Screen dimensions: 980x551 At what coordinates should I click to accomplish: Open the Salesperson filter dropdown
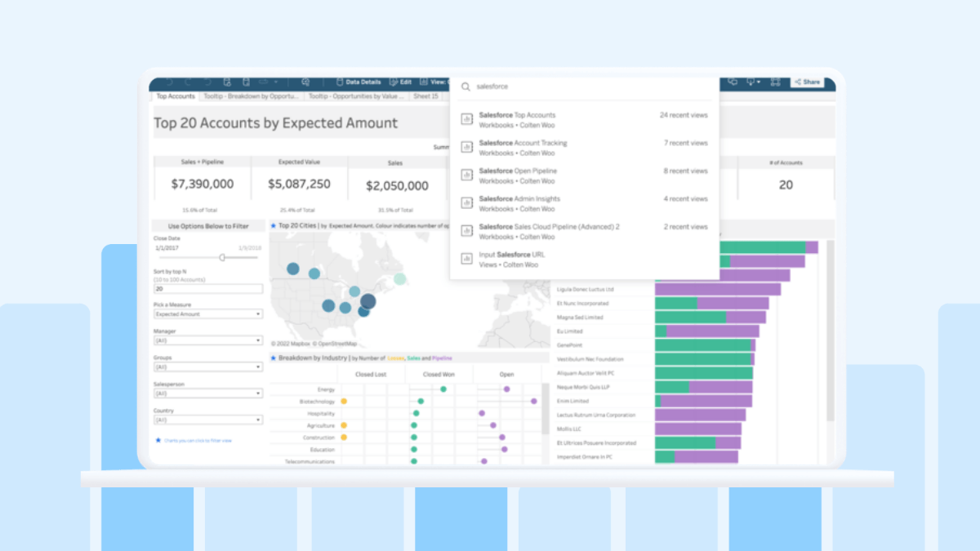(x=208, y=393)
